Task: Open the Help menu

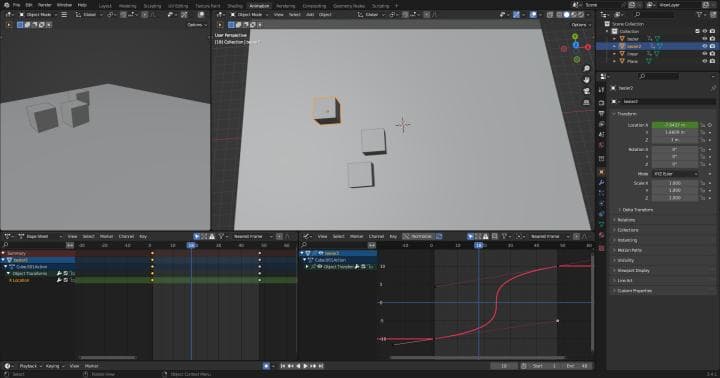Action: (x=82, y=5)
